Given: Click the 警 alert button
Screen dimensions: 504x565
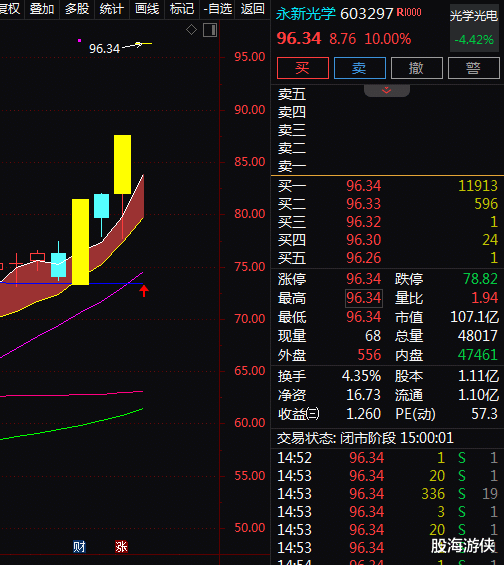Looking at the screenshot, I should coord(473,68).
